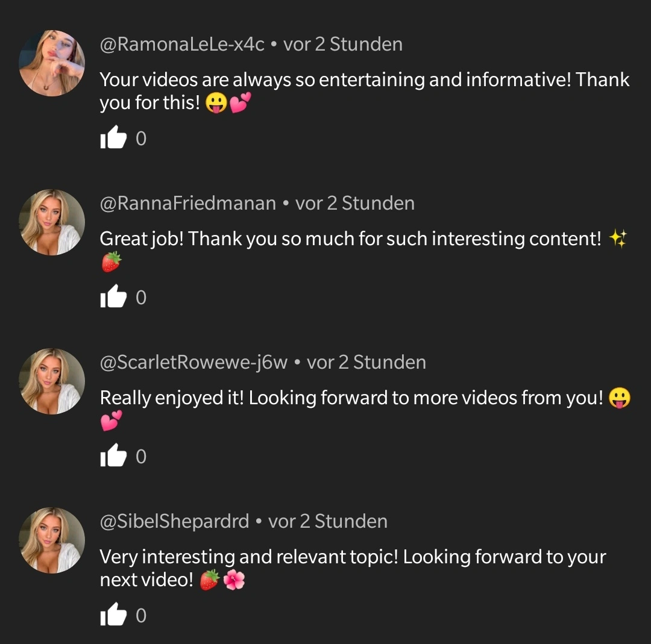Image resolution: width=651 pixels, height=644 pixels.
Task: Click the like count on Ranna's comment
Action: tap(141, 298)
